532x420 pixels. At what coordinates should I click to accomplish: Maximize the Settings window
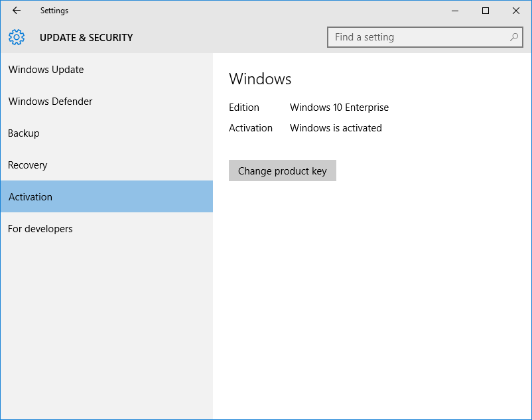[486, 11]
